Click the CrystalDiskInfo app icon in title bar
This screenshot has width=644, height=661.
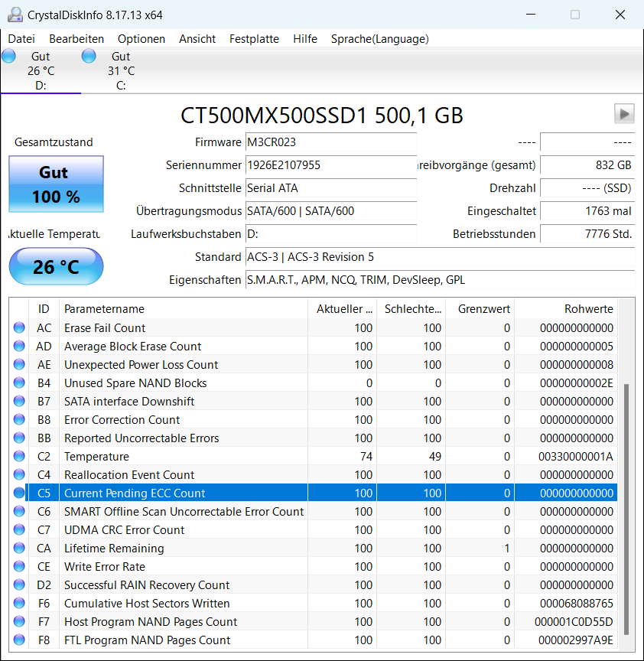(15, 15)
